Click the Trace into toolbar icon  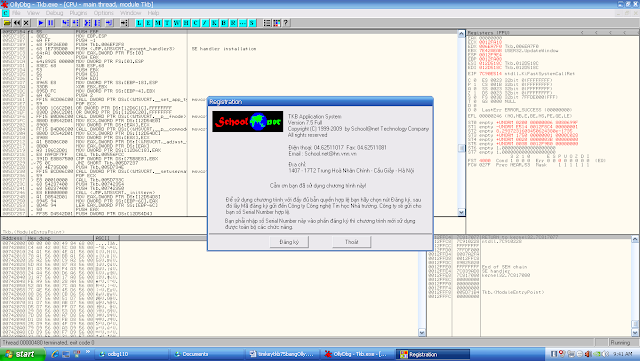[88, 23]
